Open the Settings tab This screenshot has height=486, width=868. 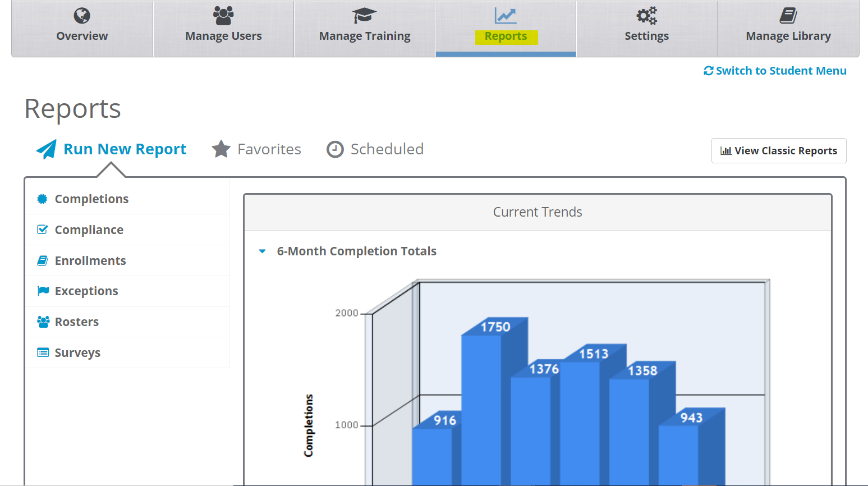(x=646, y=29)
